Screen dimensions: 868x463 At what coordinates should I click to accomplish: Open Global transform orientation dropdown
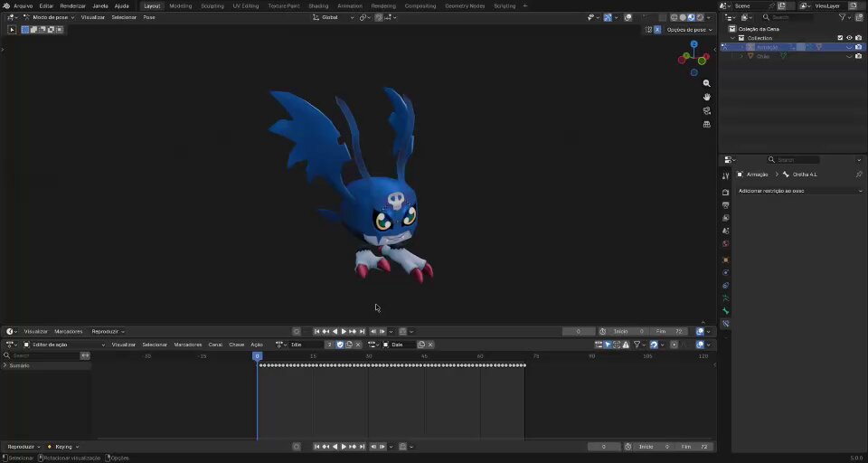(334, 18)
